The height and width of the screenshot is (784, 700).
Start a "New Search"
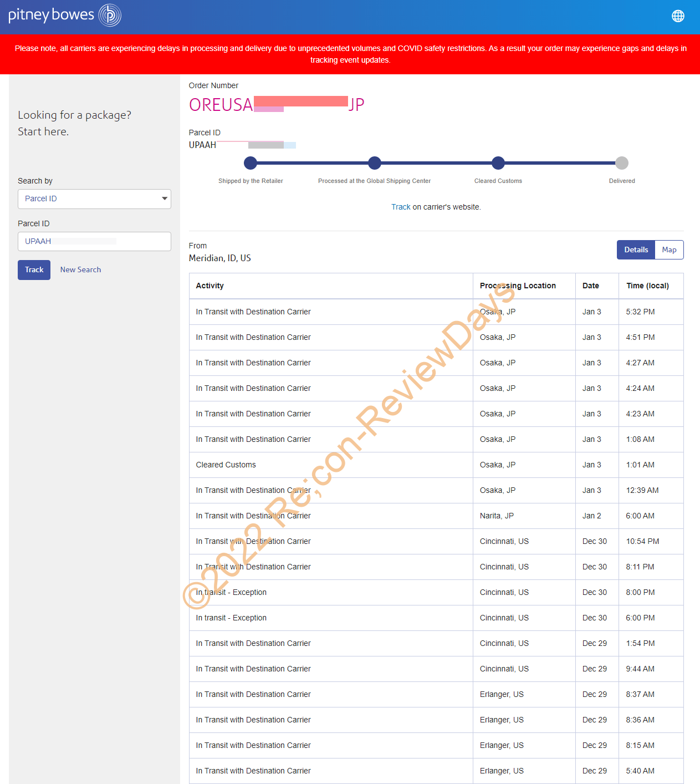coord(80,269)
